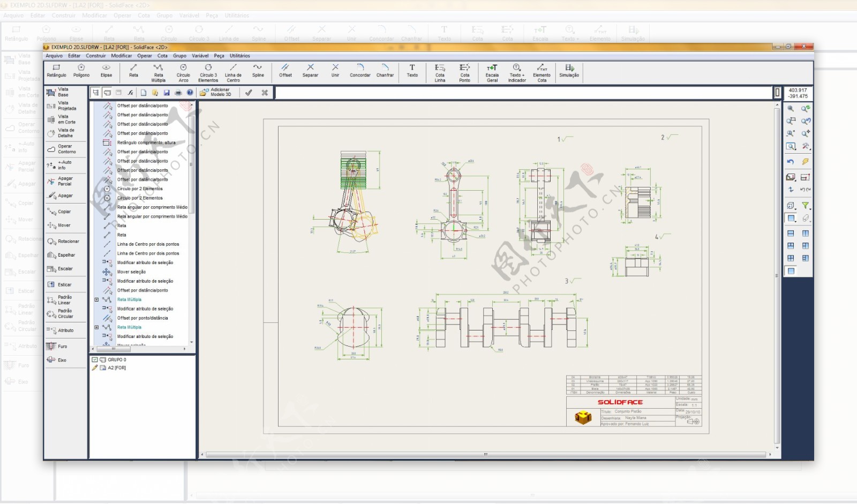Open the blue rectangle selection mode dropdown
The image size is (857, 504).
click(x=791, y=218)
